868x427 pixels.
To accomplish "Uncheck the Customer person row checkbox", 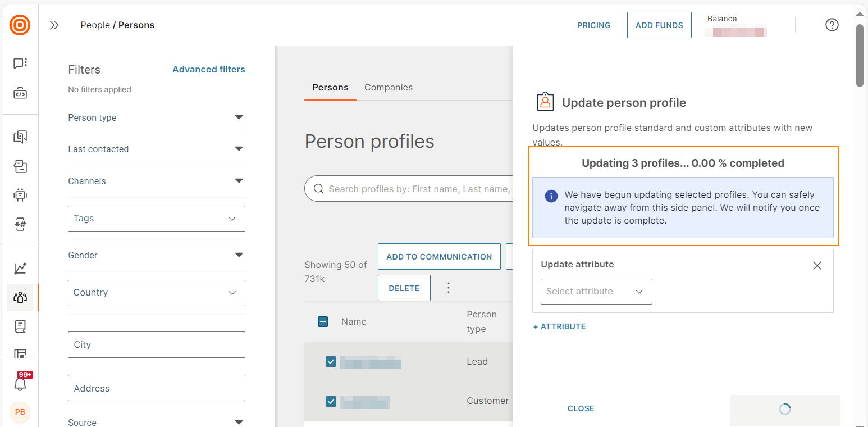I will point(331,401).
